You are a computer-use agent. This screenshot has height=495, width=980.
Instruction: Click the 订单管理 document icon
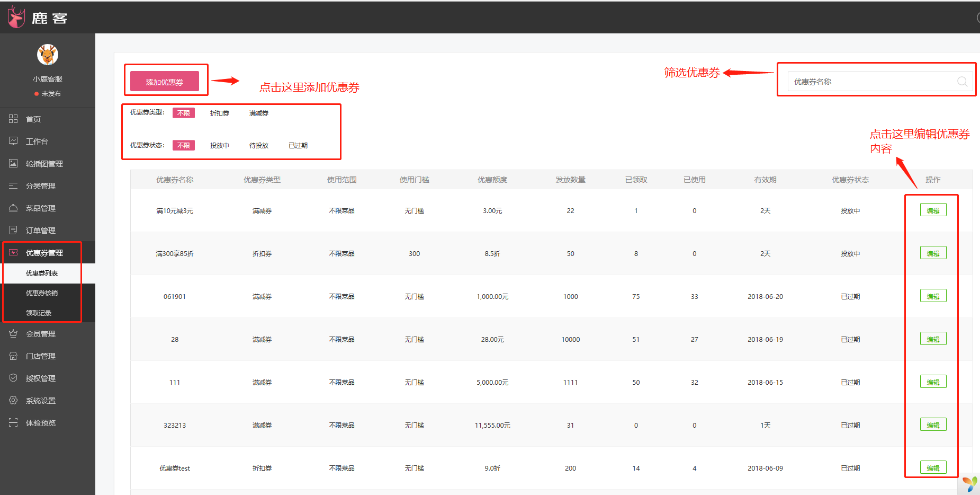click(x=13, y=230)
